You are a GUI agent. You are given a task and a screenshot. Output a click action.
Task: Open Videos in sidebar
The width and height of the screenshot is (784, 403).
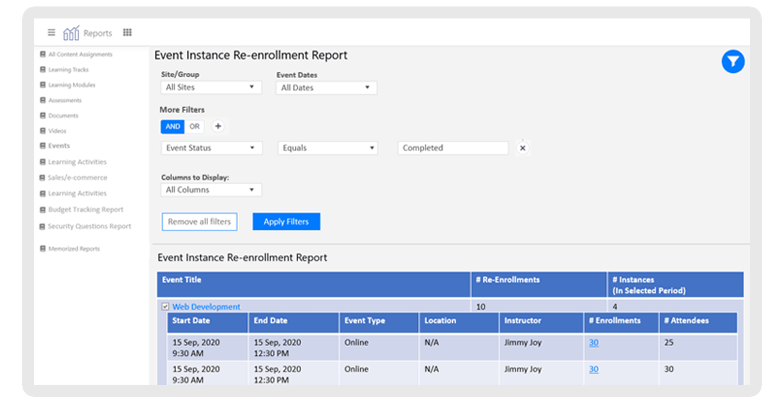coord(58,130)
